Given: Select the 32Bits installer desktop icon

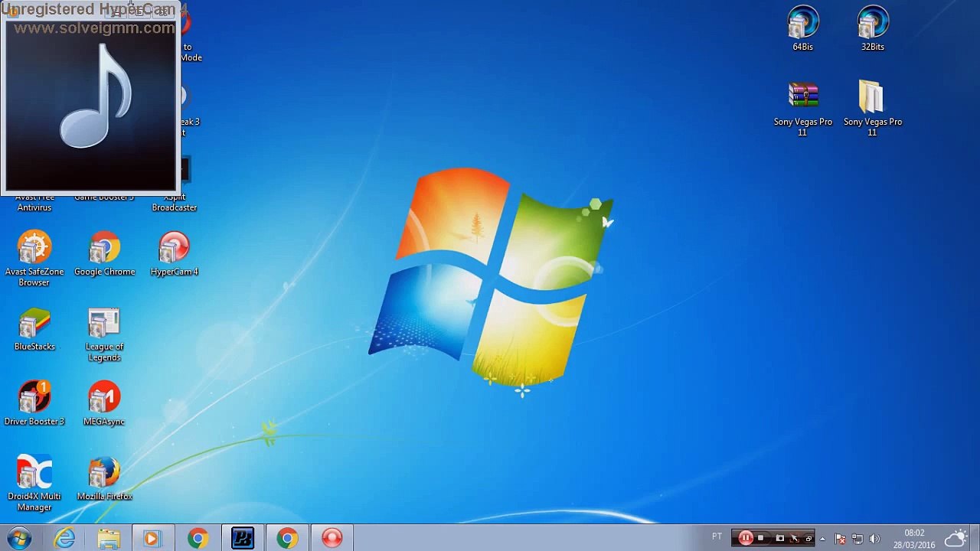Looking at the screenshot, I should [x=873, y=29].
